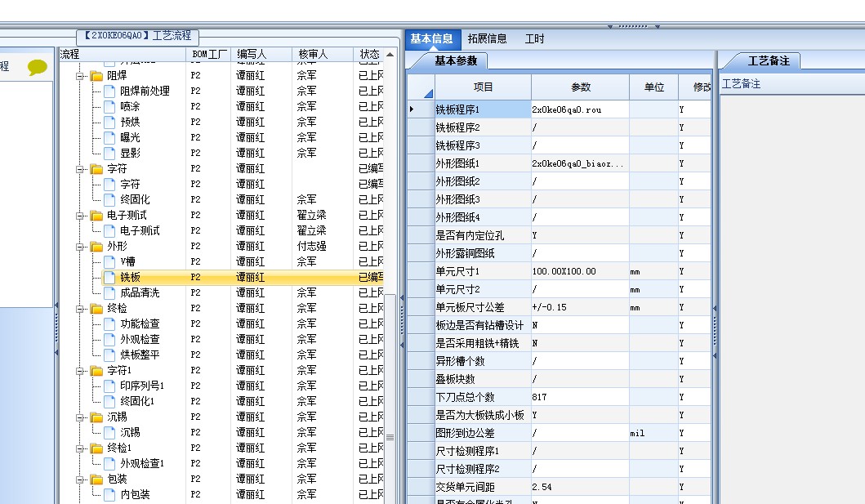The width and height of the screenshot is (865, 504).
Task: Collapse the 阻焊 tree node
Action: point(80,76)
